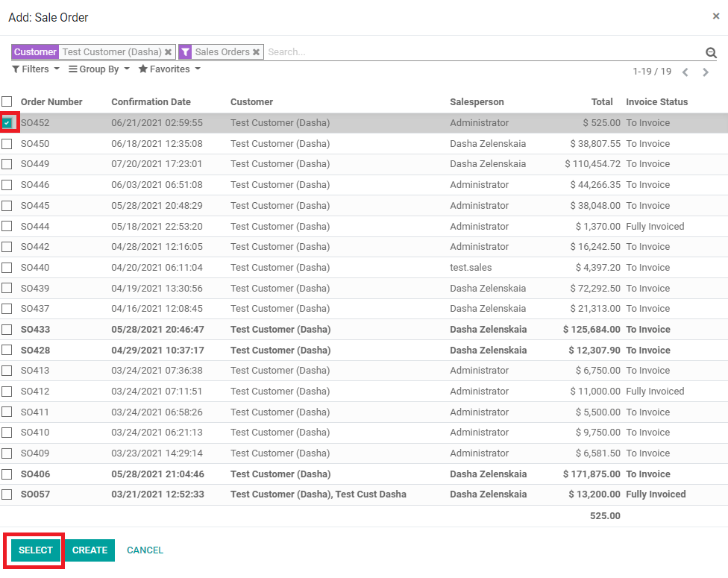The image size is (728, 578).
Task: Check the SO445 row checkbox
Action: point(7,206)
